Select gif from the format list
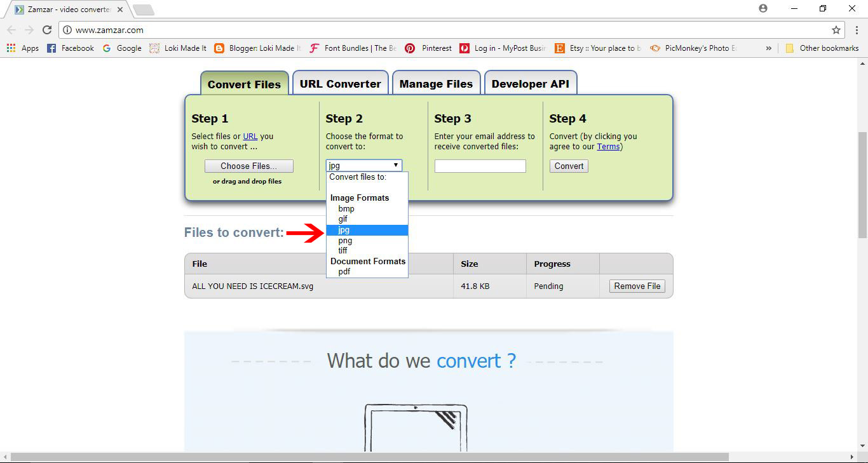868x463 pixels. point(367,219)
